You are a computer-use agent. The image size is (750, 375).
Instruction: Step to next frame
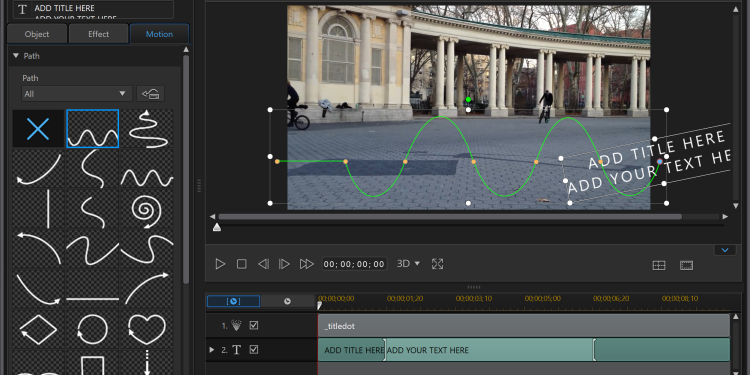(x=284, y=264)
